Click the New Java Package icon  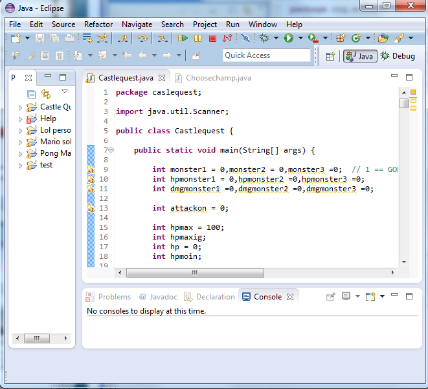pyautogui.click(x=340, y=38)
